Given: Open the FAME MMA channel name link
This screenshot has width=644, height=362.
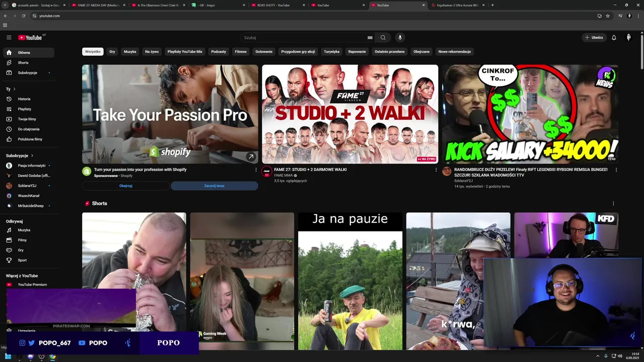Looking at the screenshot, I should [283, 175].
